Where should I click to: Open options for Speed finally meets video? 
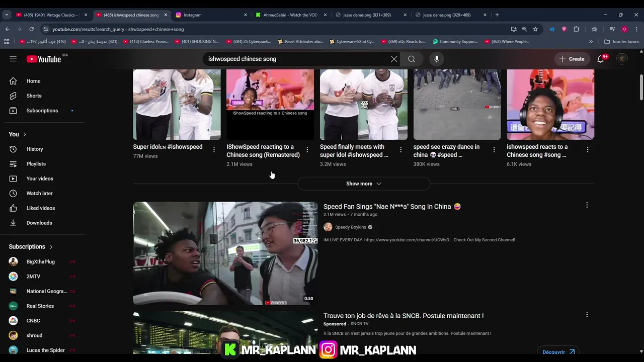click(401, 149)
